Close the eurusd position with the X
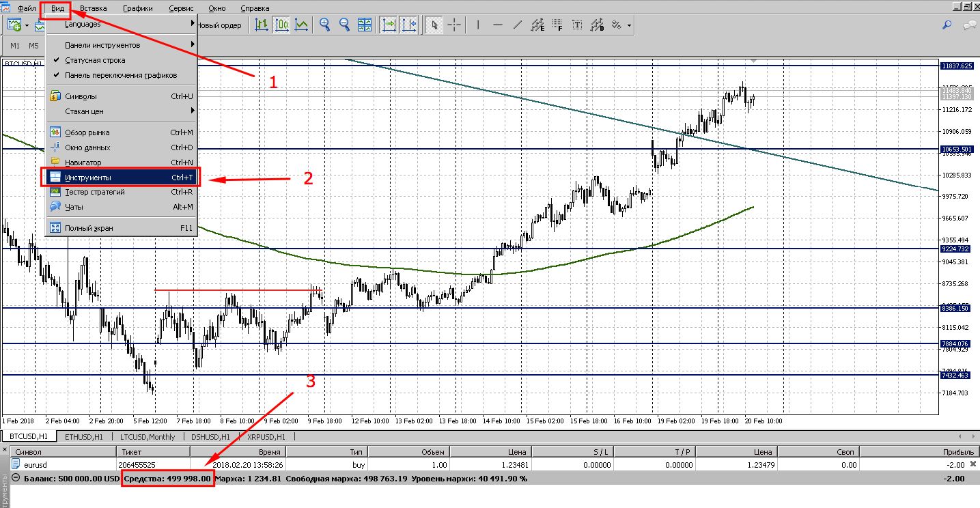 [975, 465]
